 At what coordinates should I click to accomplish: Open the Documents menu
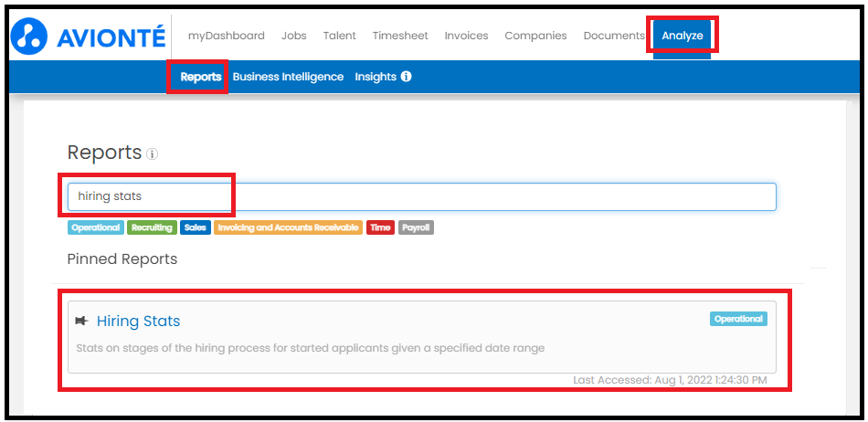613,36
